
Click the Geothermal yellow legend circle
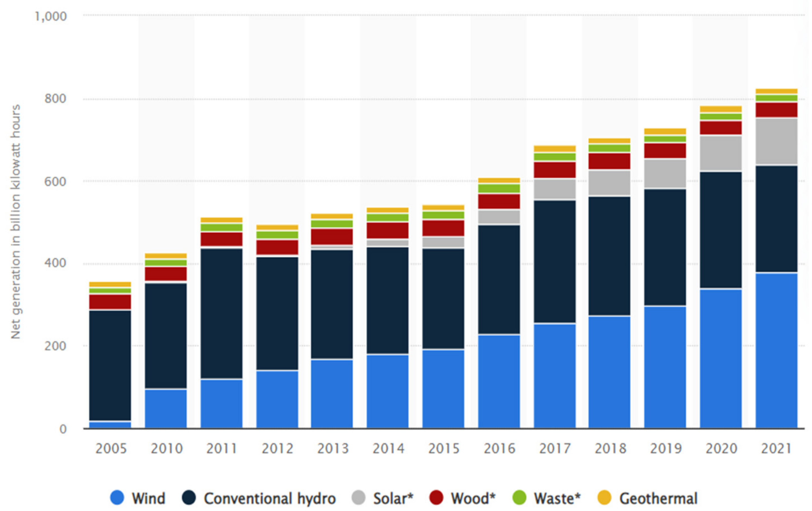click(x=604, y=498)
